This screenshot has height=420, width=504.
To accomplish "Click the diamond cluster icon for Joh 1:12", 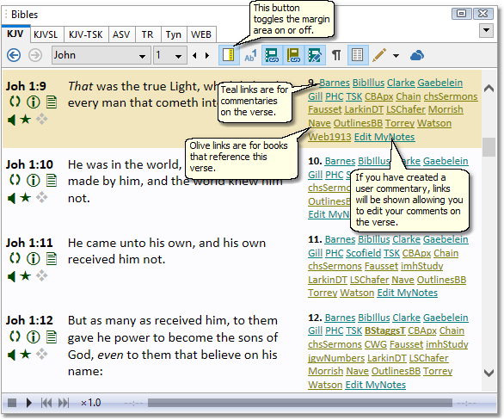I will click(x=42, y=354).
